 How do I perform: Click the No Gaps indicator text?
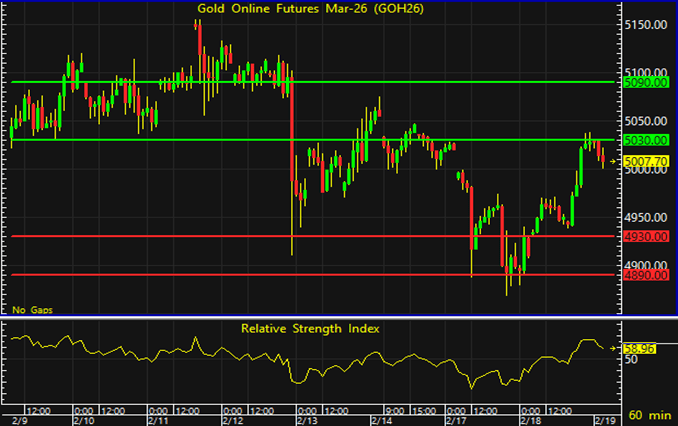tap(32, 309)
